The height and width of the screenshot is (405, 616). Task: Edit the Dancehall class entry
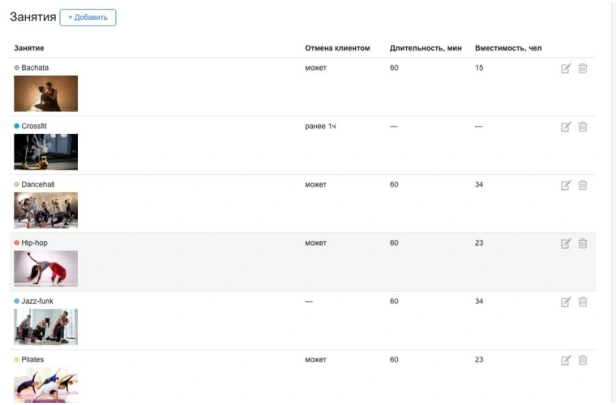tap(566, 185)
